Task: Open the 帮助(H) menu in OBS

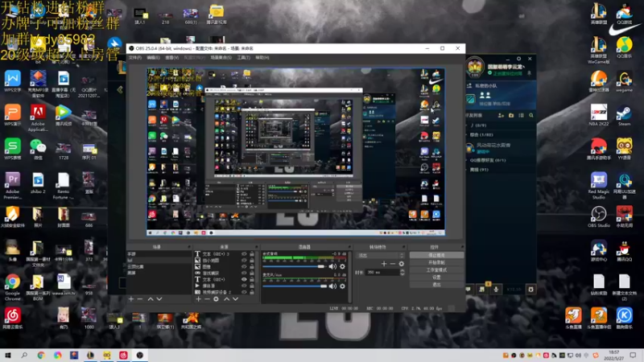Action: point(262,58)
